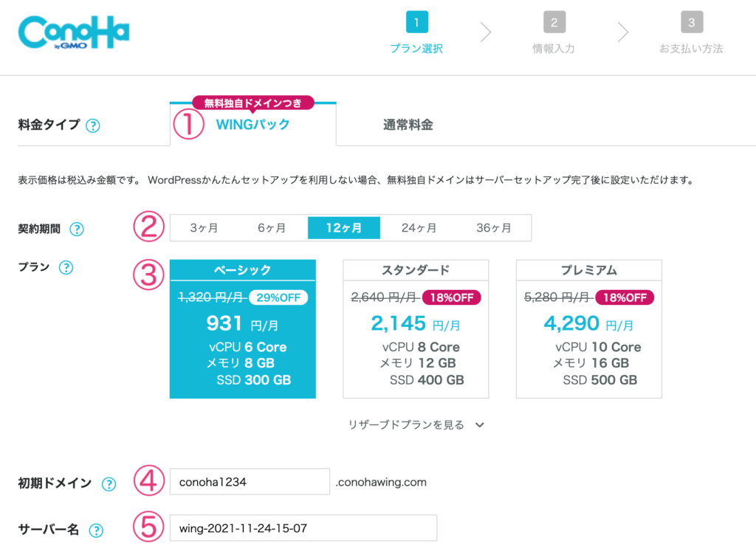Screen dimensions: 756x552
Task: Click the ConoHa by GMO logo
Action: click(x=74, y=32)
